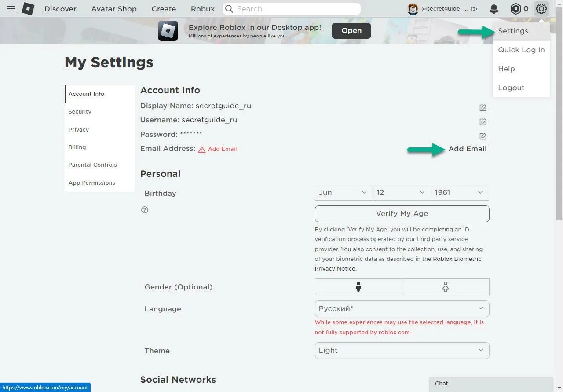Open the Theme dropdown
Viewport: 563px width, 392px height.
pyautogui.click(x=402, y=351)
